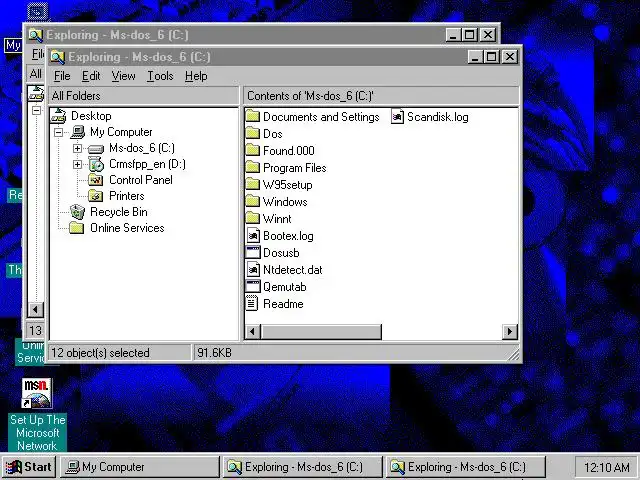640x480 pixels.
Task: Select the Documents and Settings folder icon
Action: click(x=253, y=117)
